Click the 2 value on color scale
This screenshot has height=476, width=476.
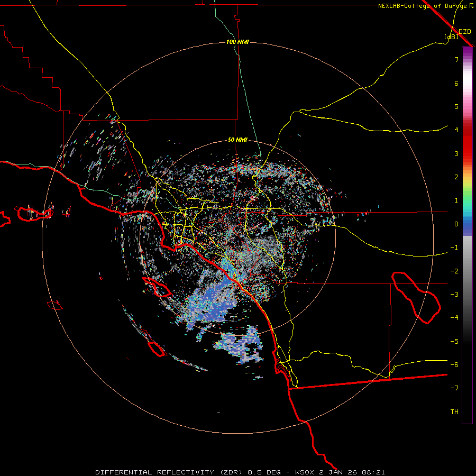456,177
